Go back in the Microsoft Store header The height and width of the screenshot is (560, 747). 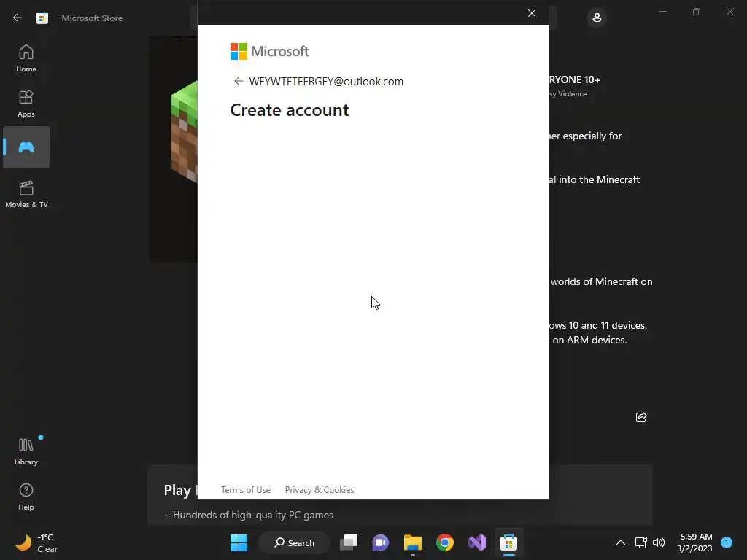coord(18,17)
